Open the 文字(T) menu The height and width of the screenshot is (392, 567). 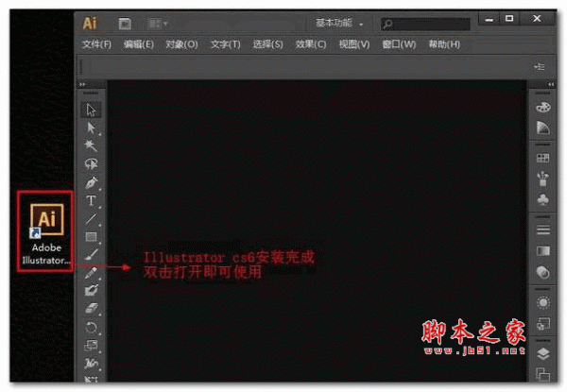pos(225,44)
